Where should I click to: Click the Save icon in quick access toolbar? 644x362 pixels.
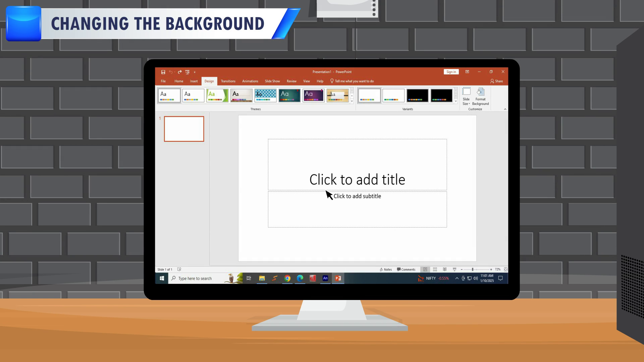163,72
